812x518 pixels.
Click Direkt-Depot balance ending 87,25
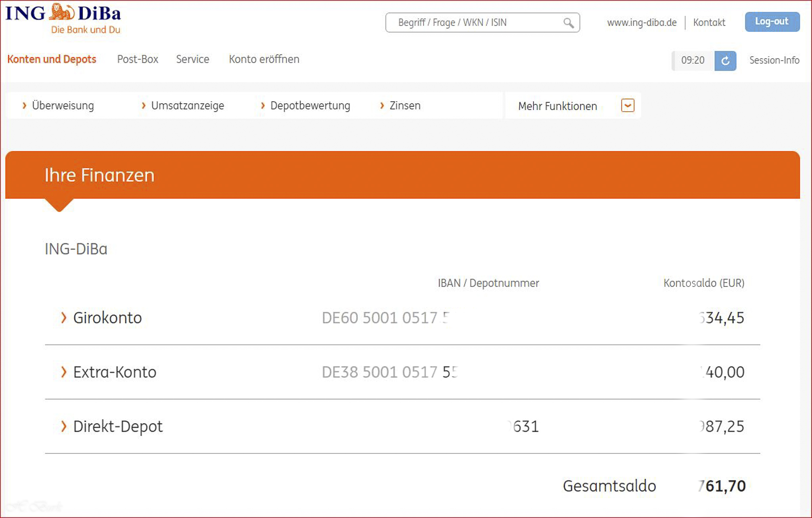coord(722,427)
